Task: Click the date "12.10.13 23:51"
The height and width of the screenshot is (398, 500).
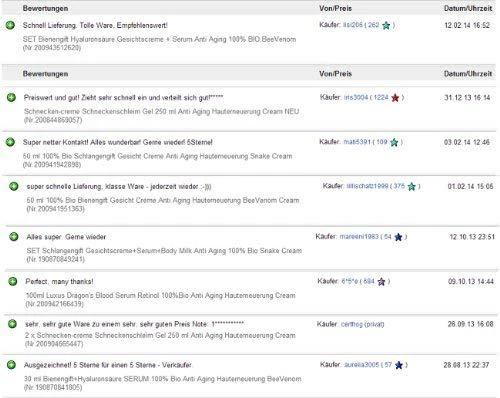Action: 472,237
